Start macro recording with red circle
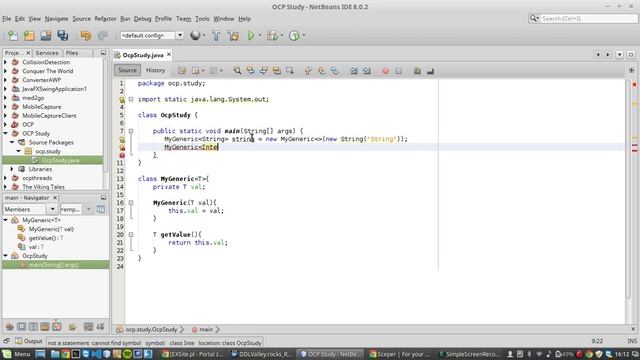The width and height of the screenshot is (640, 360). [385, 71]
